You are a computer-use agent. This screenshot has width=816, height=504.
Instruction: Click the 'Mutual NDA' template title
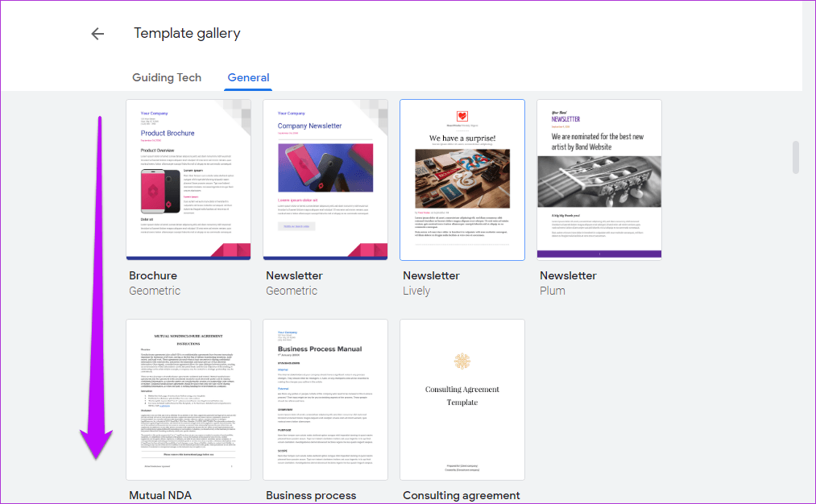[160, 495]
